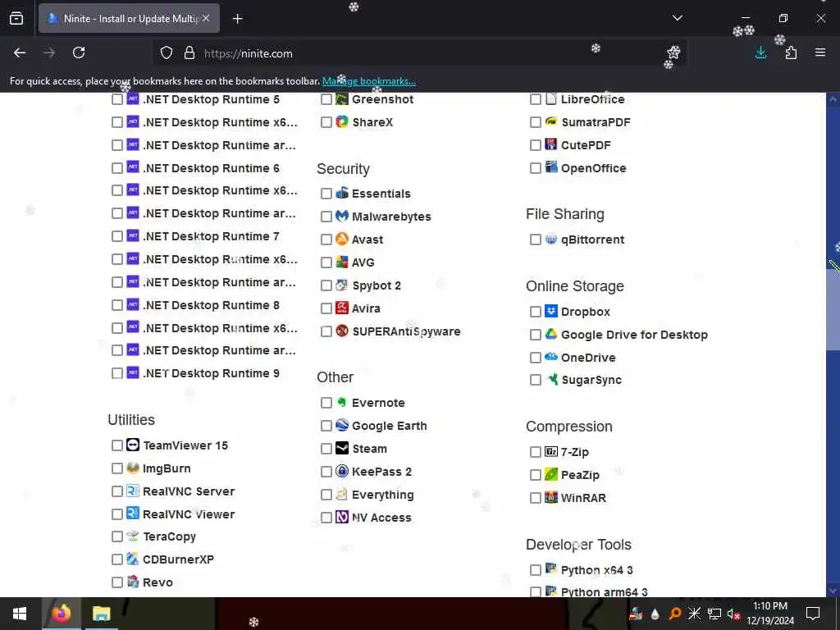The height and width of the screenshot is (630, 840).
Task: Click the CDBurnerXP label
Action: click(178, 559)
